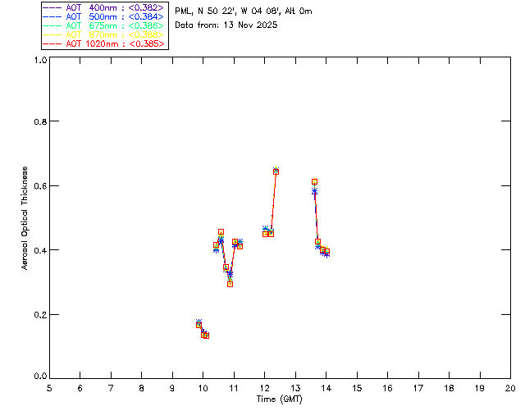This screenshot has height=420, width=525.
Task: Click the red dashed line sample in legend
Action: coord(52,43)
